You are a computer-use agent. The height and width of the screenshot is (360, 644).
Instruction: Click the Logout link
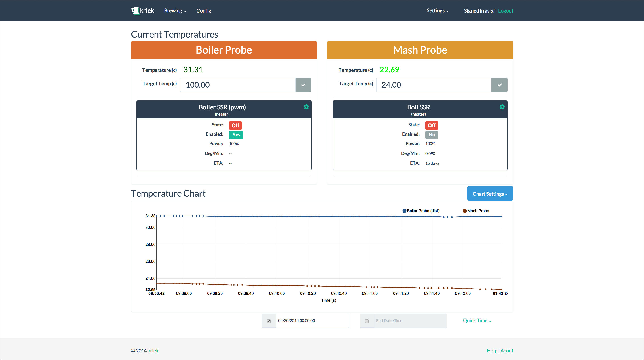[506, 11]
